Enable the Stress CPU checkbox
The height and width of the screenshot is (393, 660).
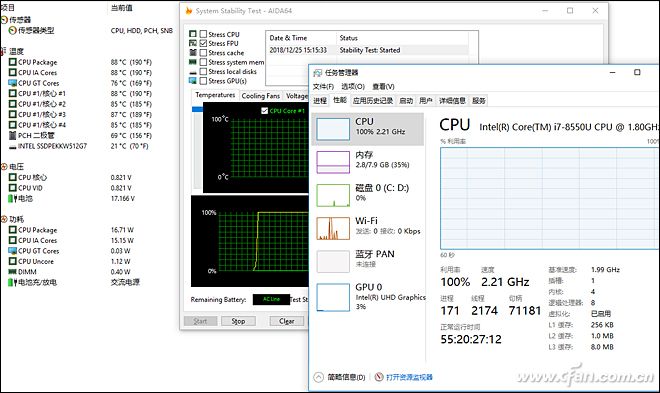point(203,34)
